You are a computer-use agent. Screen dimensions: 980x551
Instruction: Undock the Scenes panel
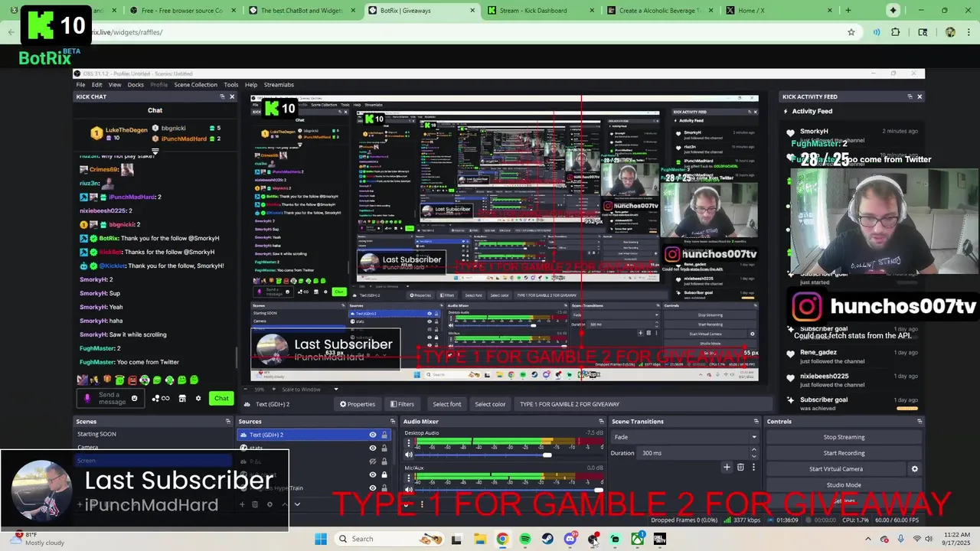point(227,422)
